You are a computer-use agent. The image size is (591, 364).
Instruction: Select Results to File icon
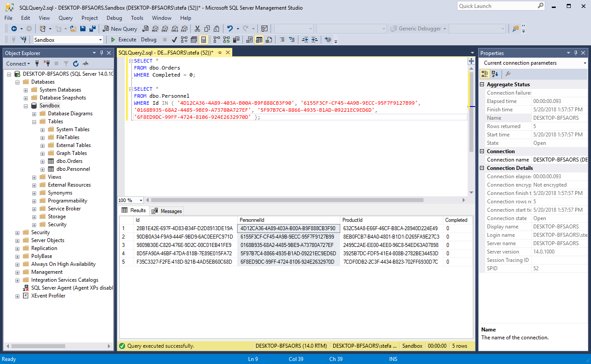coord(268,40)
